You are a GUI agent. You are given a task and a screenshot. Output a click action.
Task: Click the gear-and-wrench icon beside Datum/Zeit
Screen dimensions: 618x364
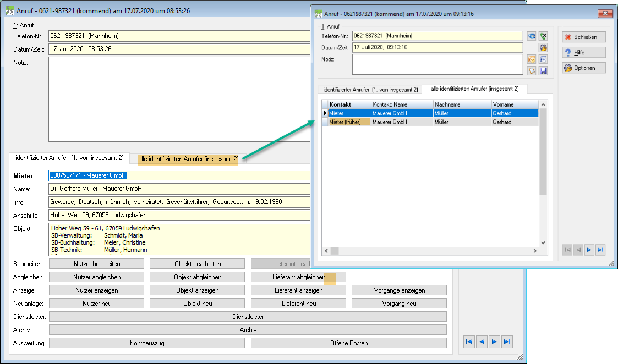(544, 48)
